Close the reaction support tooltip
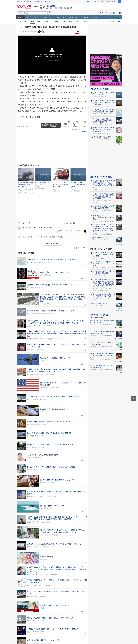 [60, 124]
